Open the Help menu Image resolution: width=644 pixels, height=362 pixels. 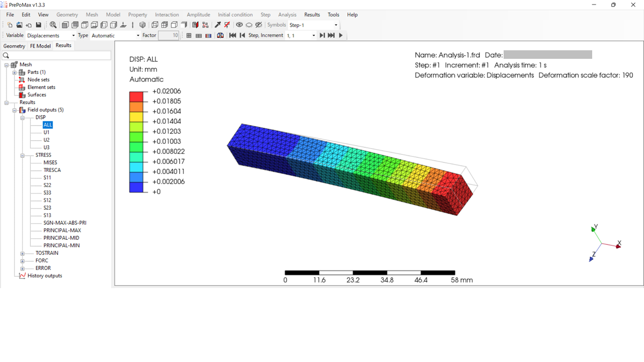(x=352, y=15)
